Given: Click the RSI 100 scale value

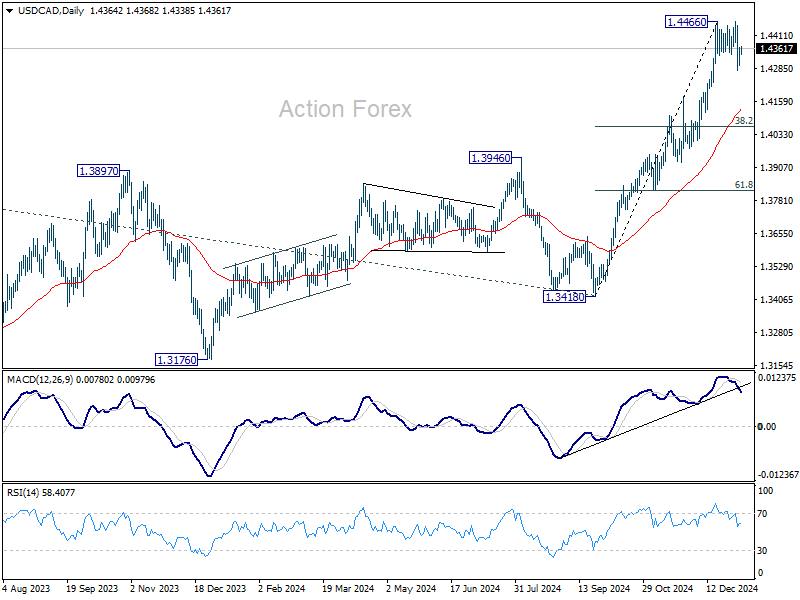Looking at the screenshot, I should click(x=766, y=491).
